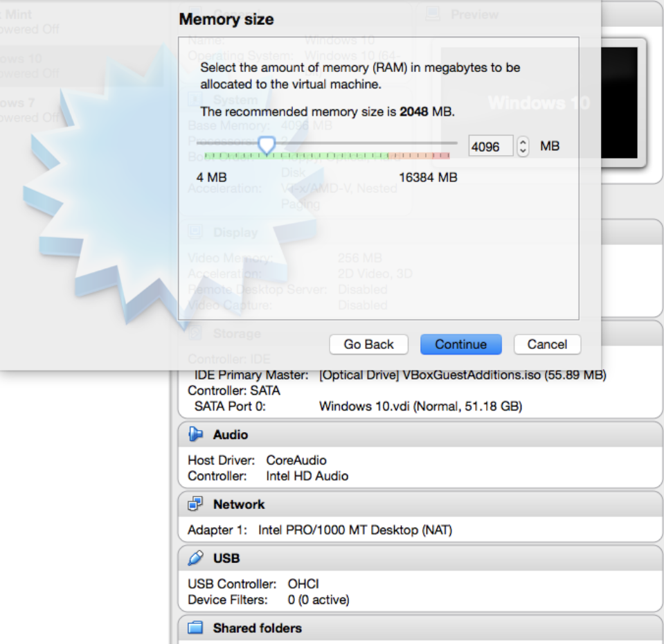Click the green zone of the memory scale
Image resolution: width=664 pixels, height=644 pixels.
click(x=296, y=156)
